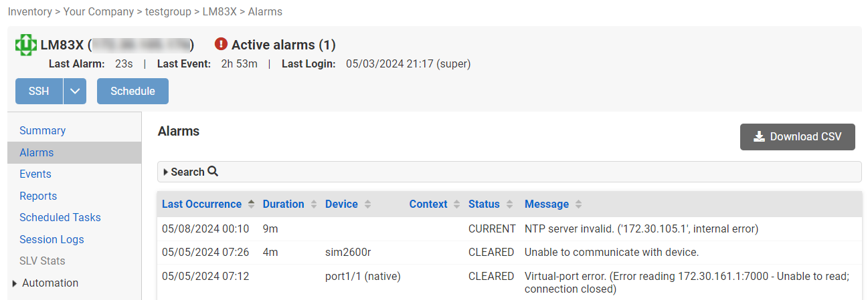868x300 pixels.
Task: Click the red active alarms warning icon
Action: pos(222,44)
